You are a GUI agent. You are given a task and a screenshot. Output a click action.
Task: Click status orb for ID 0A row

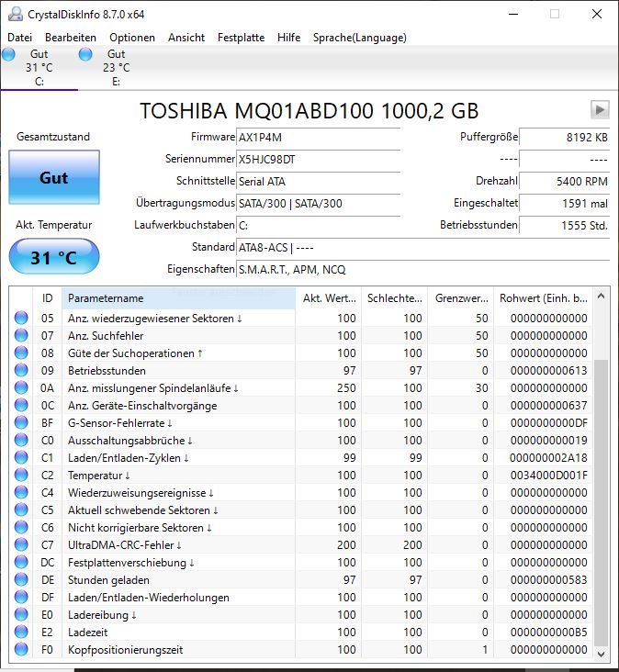pyautogui.click(x=21, y=387)
